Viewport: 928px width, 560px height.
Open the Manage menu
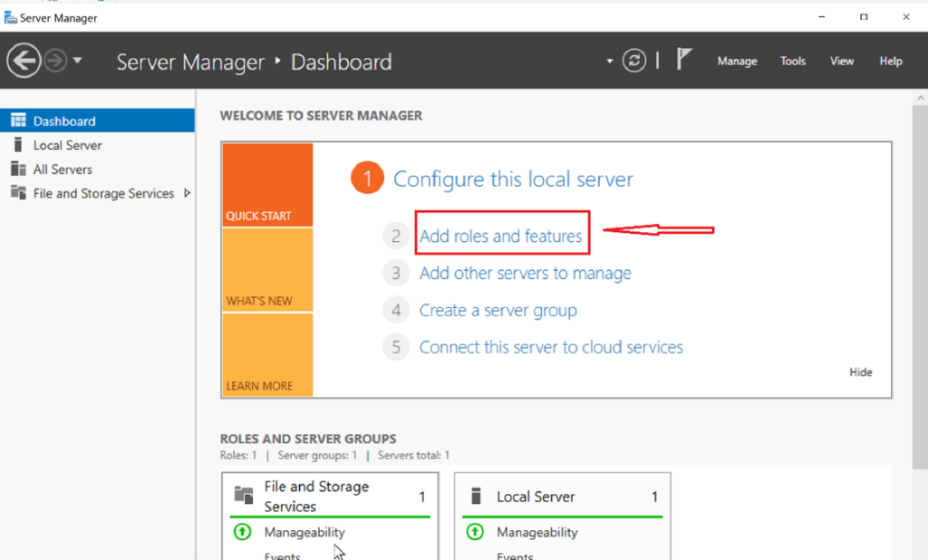pos(737,61)
